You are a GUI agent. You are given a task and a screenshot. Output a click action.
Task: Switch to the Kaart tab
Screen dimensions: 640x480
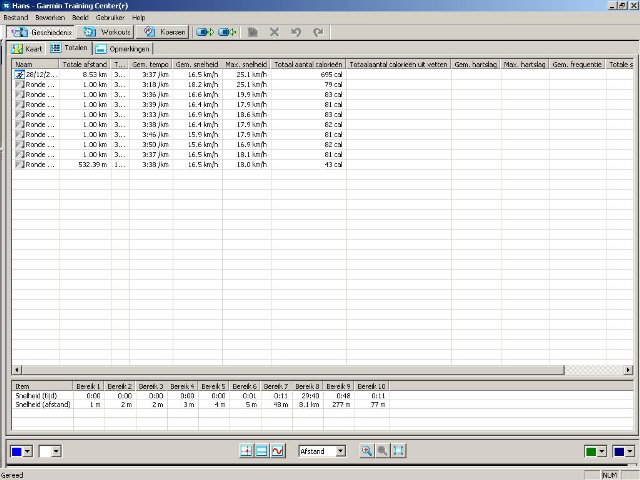click(x=27, y=49)
